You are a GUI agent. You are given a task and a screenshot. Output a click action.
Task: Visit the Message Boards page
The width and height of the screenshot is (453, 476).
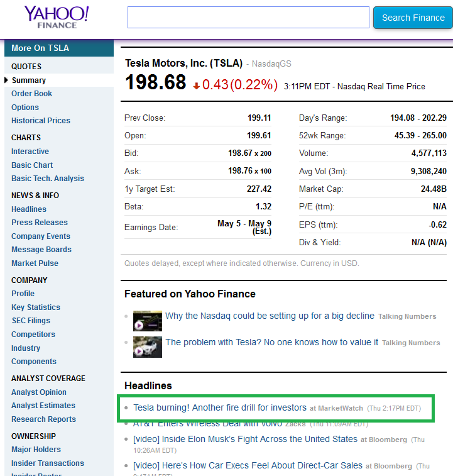(41, 250)
